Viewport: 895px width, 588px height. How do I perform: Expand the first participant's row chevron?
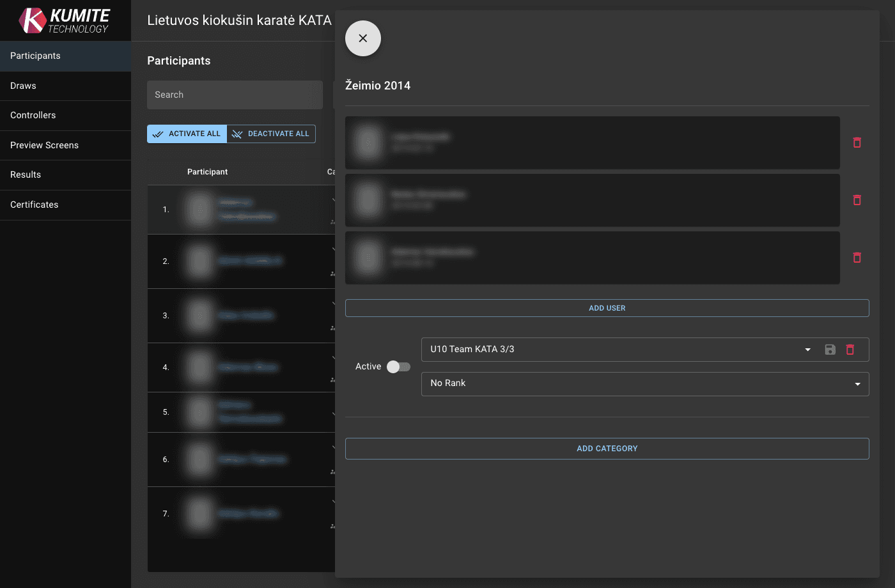click(x=333, y=199)
